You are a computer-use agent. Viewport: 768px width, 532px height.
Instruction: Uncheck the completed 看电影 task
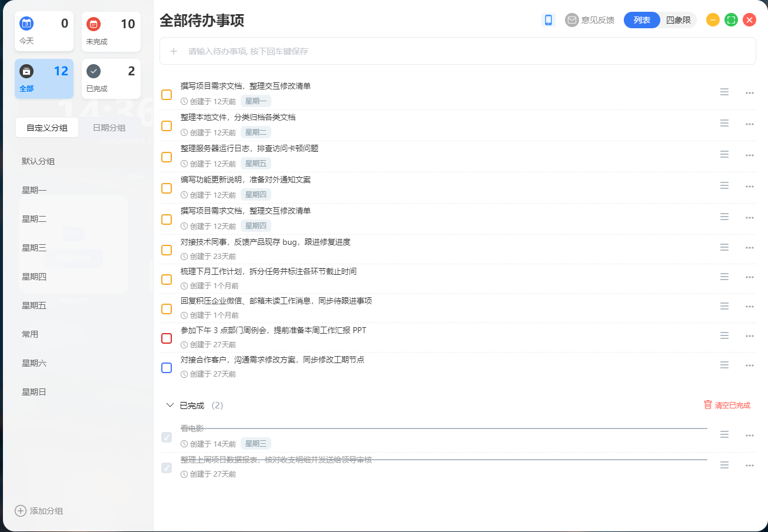point(167,437)
